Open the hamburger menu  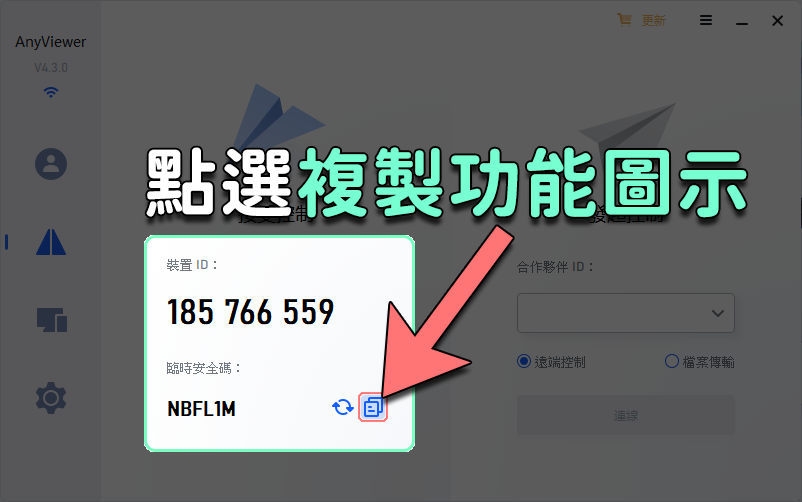(x=706, y=20)
